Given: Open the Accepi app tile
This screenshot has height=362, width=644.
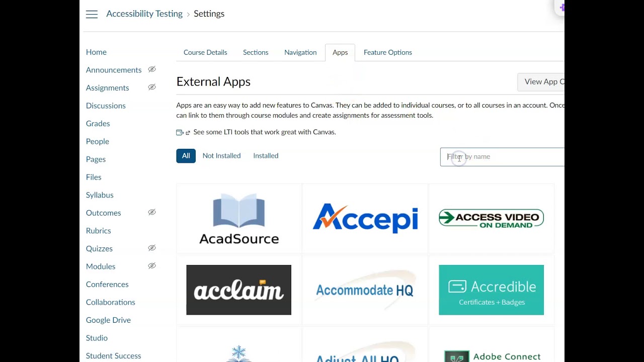Looking at the screenshot, I should [x=365, y=218].
